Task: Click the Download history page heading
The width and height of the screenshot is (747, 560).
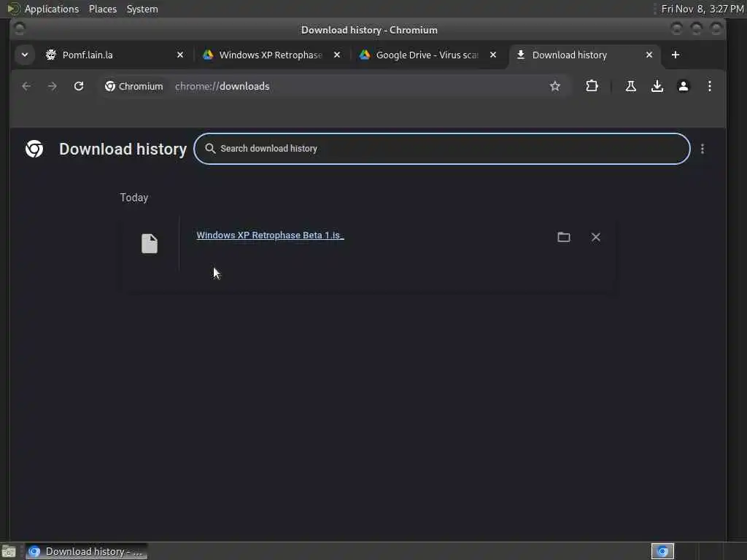Action: click(x=123, y=149)
